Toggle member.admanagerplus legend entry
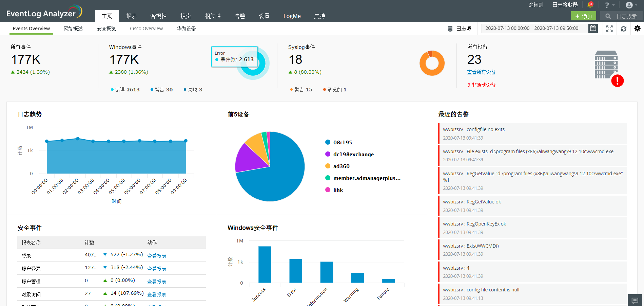Screen dimensions: 644x306 pos(363,178)
